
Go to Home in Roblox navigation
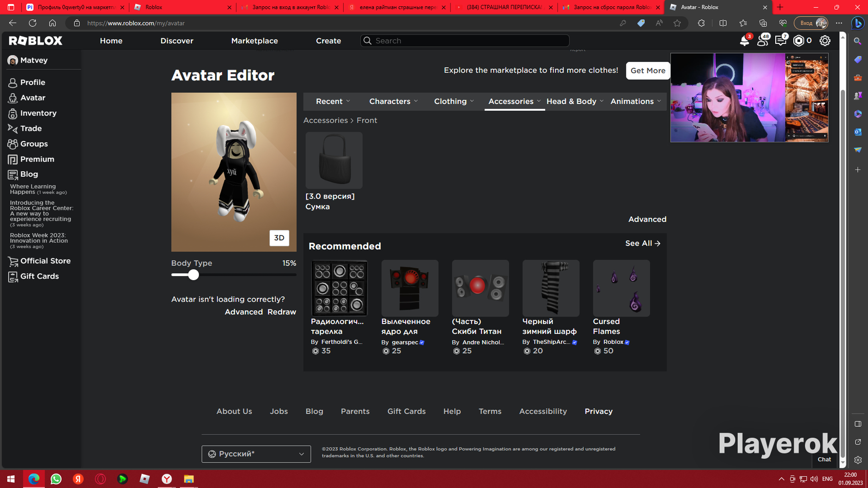[111, 41]
